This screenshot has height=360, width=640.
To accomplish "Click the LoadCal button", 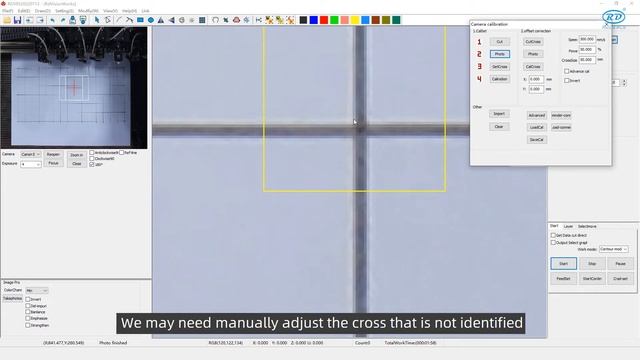I will [536, 127].
